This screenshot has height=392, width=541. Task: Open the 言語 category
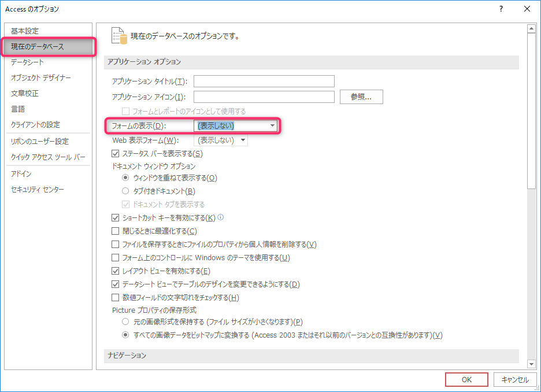(x=49, y=109)
